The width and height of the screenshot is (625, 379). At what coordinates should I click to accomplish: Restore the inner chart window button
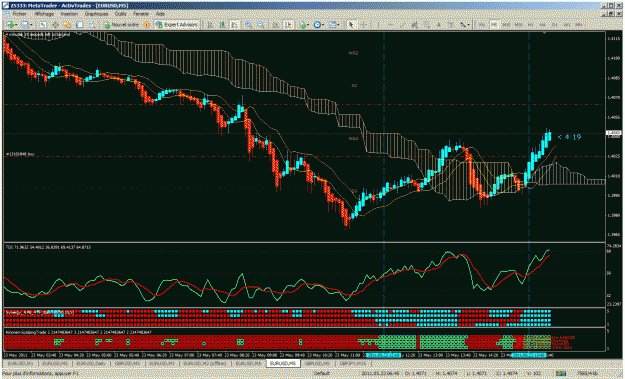(x=610, y=14)
